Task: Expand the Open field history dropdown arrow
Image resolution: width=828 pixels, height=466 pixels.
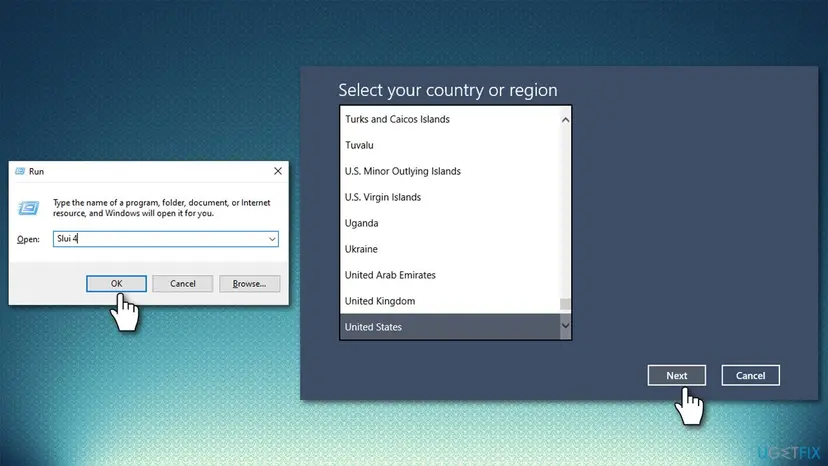Action: 272,239
